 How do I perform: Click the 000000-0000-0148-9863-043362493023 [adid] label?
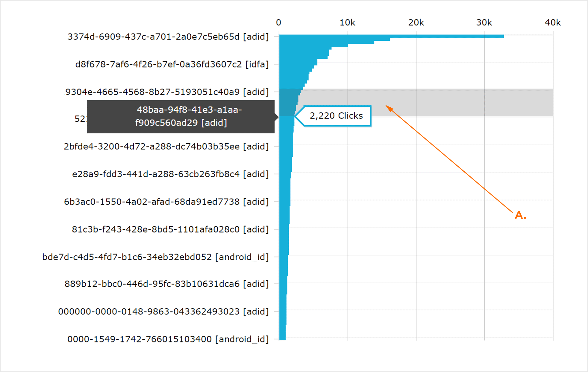[163, 312]
